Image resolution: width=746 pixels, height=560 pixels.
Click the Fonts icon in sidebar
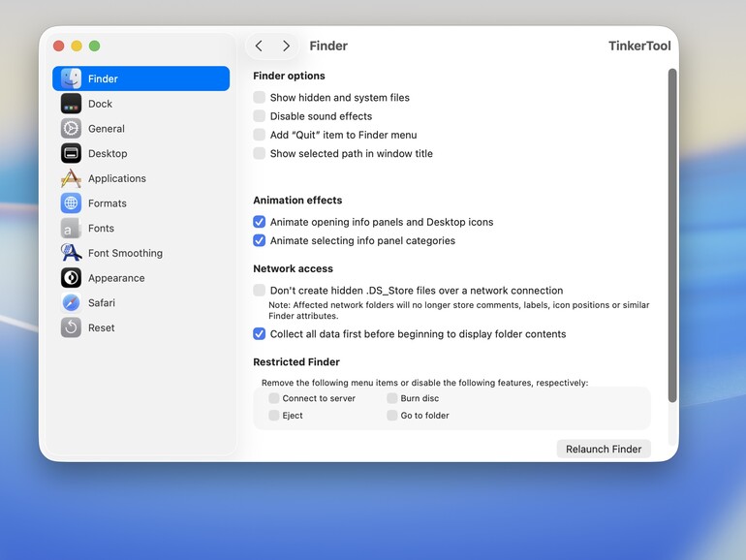click(x=71, y=229)
